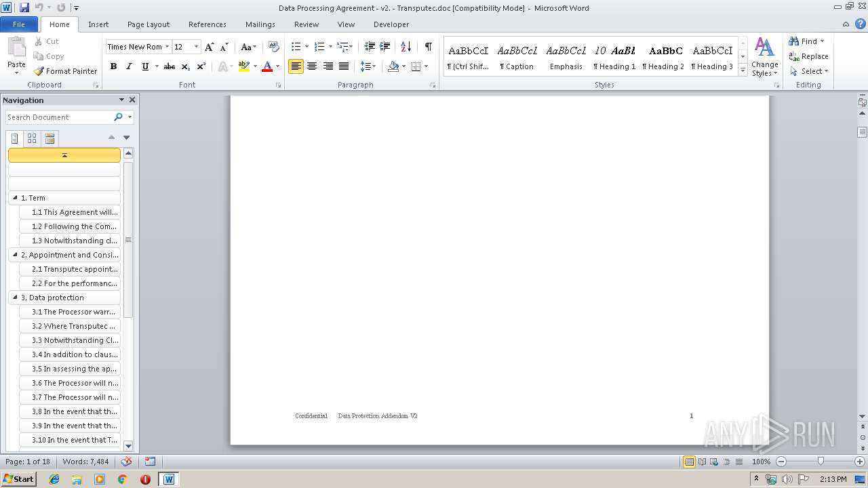
Task: Apply paragraph shading color
Action: pos(393,66)
